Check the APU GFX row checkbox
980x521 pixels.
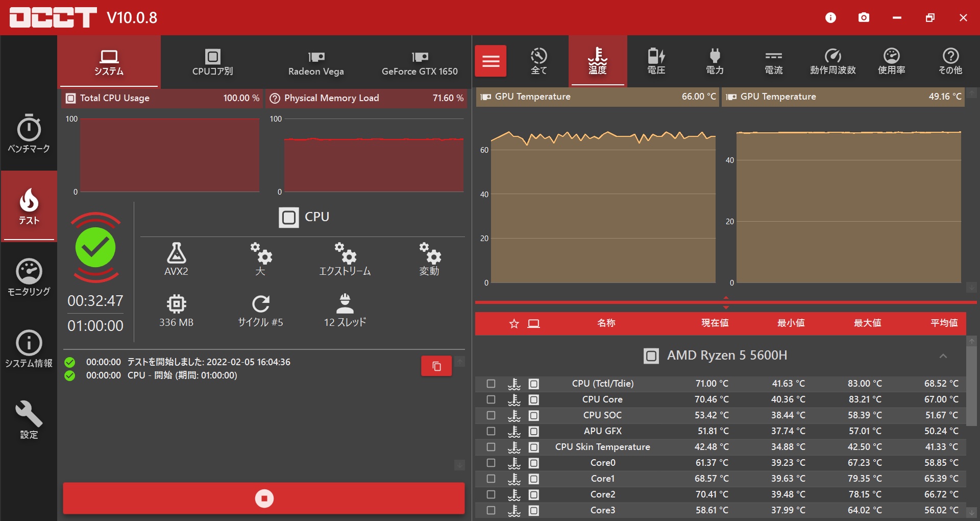click(x=491, y=431)
